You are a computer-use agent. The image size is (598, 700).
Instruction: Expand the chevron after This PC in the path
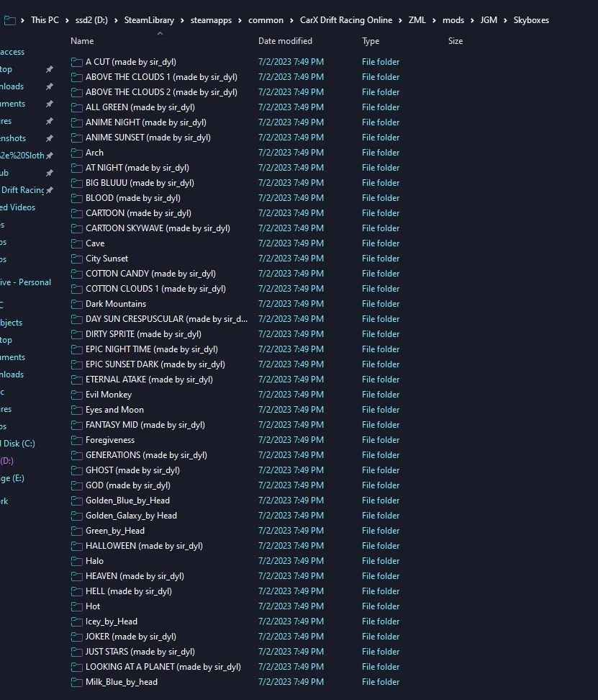pyautogui.click(x=67, y=21)
